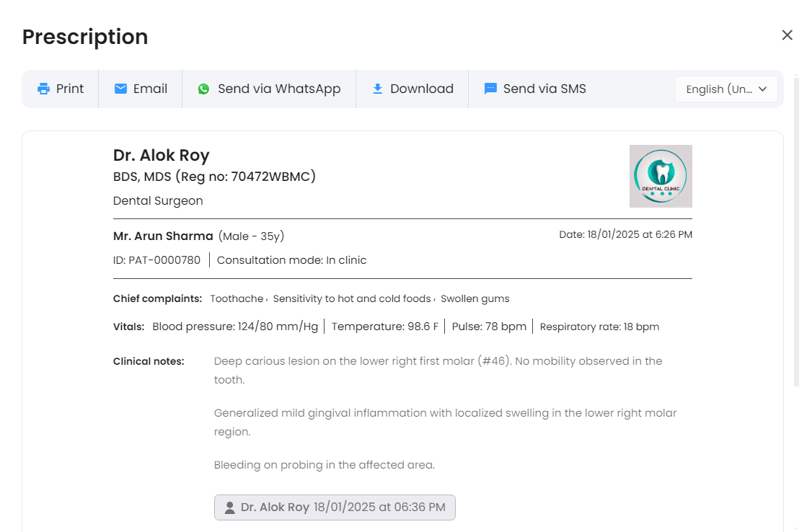Click the Respiratory rate vital reading

point(599,327)
